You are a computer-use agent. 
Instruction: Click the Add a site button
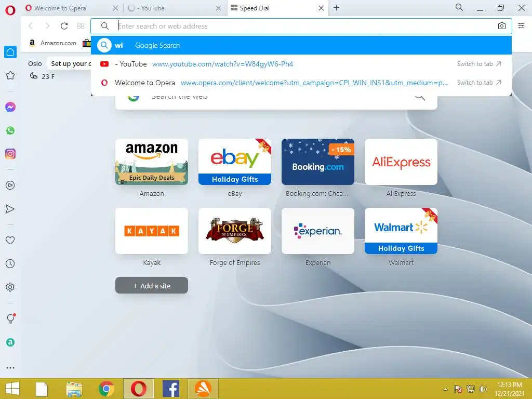(x=152, y=285)
